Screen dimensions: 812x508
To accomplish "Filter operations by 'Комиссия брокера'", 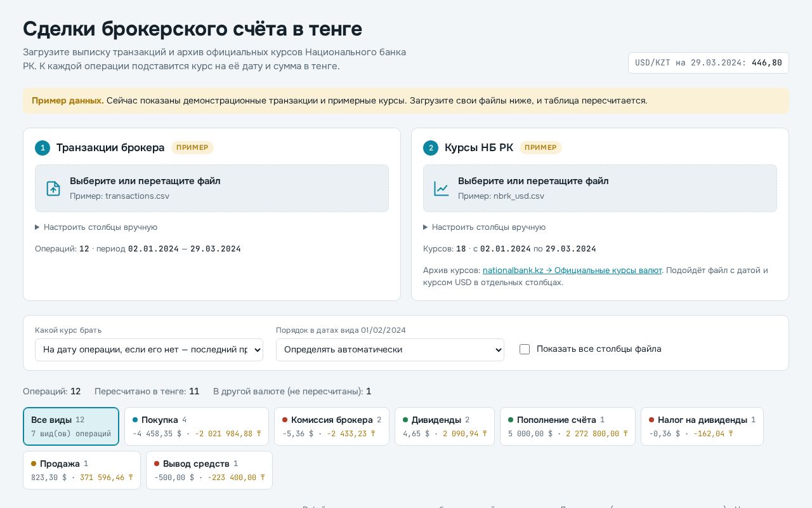I will [332, 427].
